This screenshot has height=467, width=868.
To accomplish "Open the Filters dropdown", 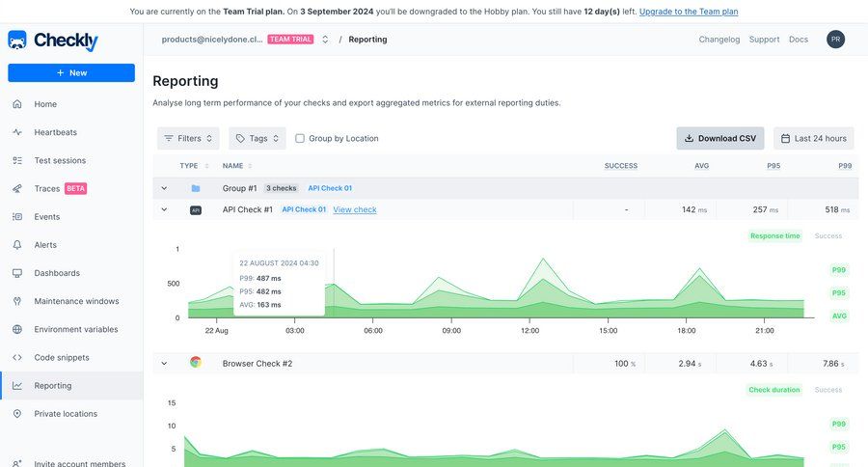I will [188, 139].
